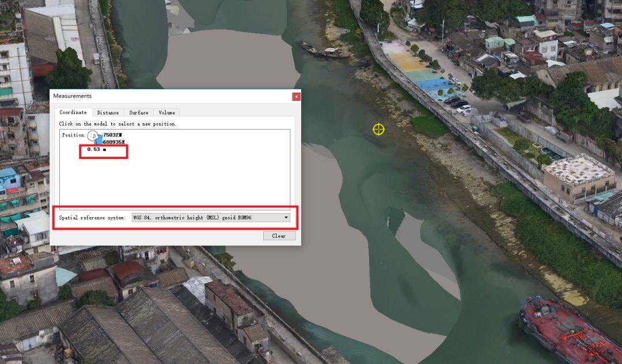Click the 75032N northing coordinate value
This screenshot has height=364, width=622.
pos(113,135)
